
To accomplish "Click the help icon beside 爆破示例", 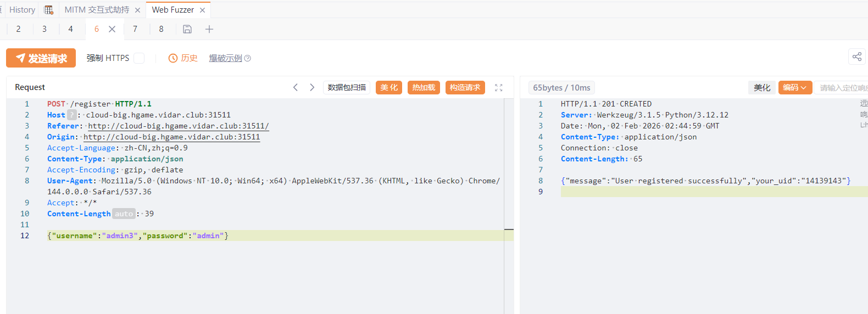I will [248, 58].
